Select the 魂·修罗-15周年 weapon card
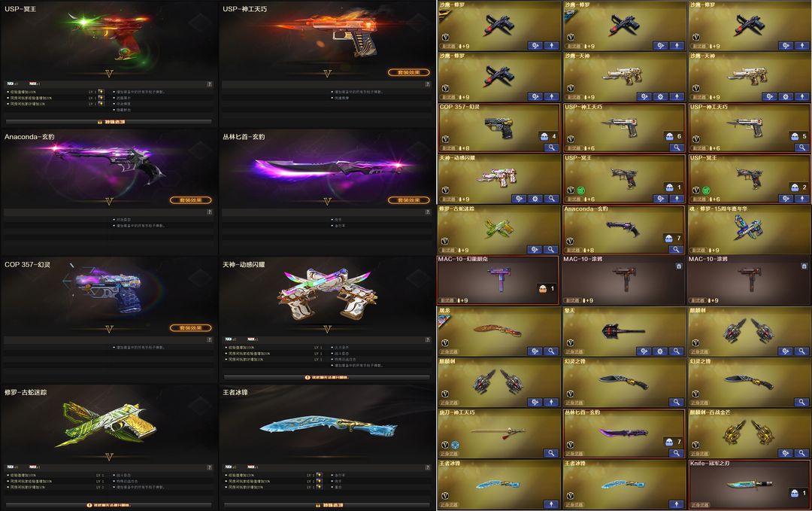Image resolution: width=812 pixels, height=511 pixels. tap(750, 230)
